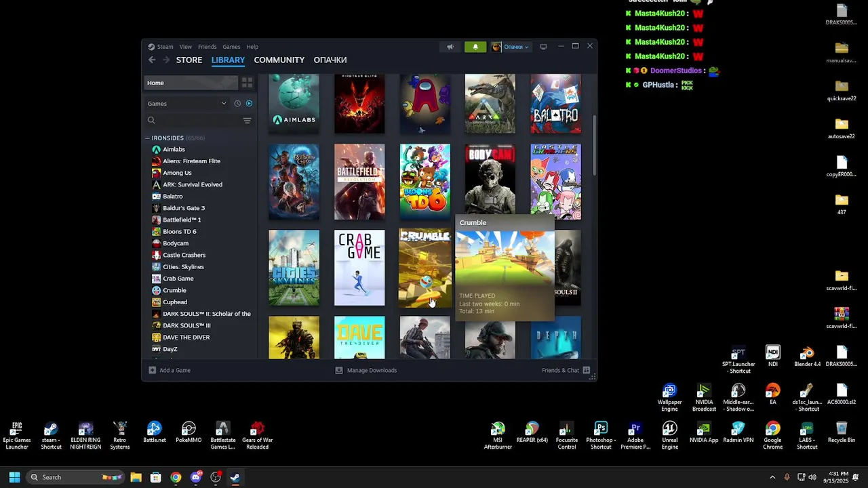Viewport: 868px width, 488px height.
Task: Show hidden system tray icons
Action: 772,477
